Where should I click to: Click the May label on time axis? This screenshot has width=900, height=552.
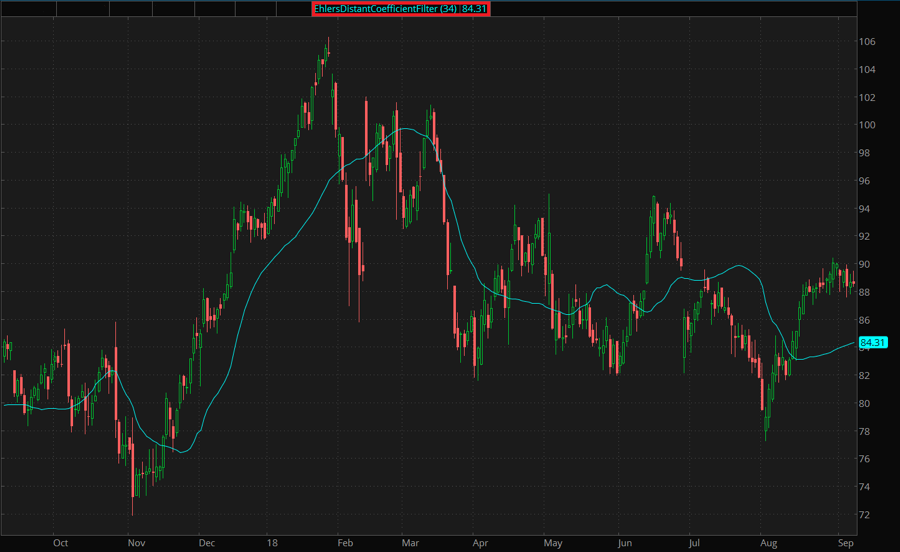[553, 542]
